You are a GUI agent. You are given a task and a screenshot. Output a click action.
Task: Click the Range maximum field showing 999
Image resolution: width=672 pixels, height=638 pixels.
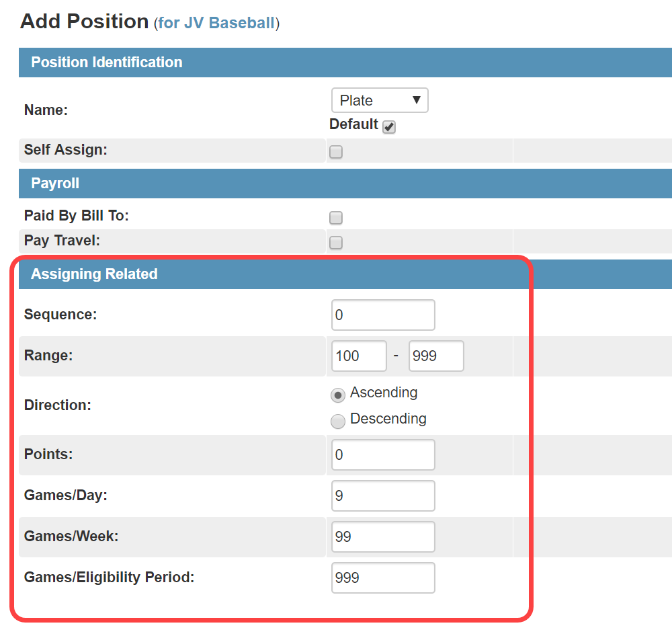(436, 356)
